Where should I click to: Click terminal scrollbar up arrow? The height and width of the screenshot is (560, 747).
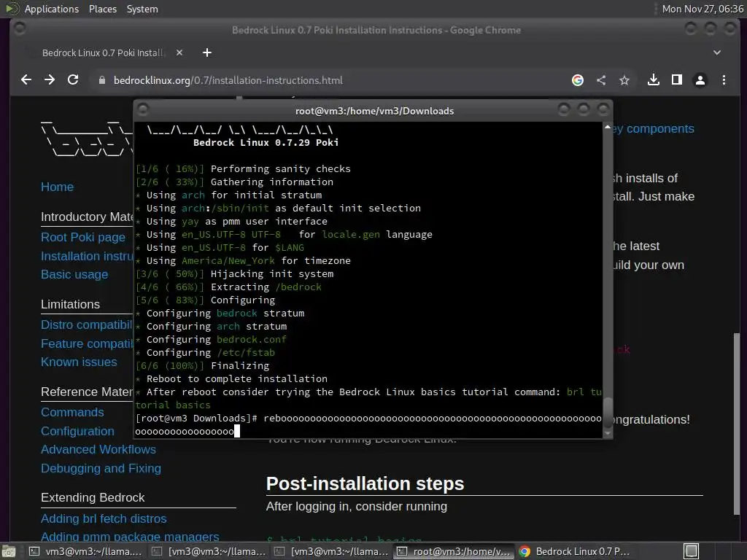click(x=608, y=127)
